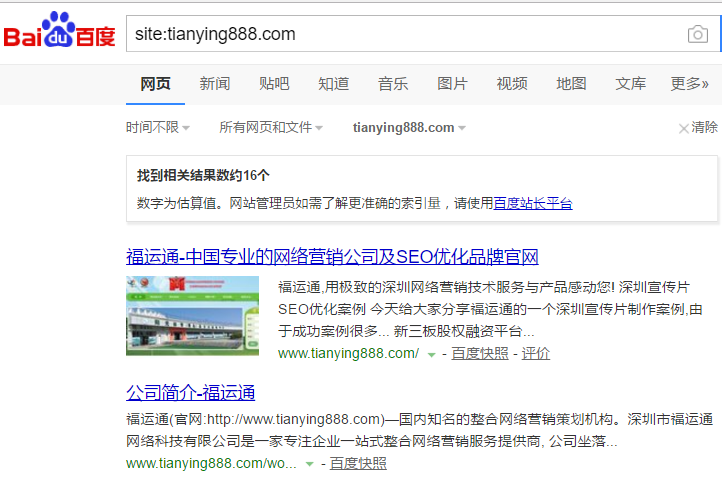The width and height of the screenshot is (722, 480).
Task: Switch to the 新闻 tab
Action: [x=215, y=84]
